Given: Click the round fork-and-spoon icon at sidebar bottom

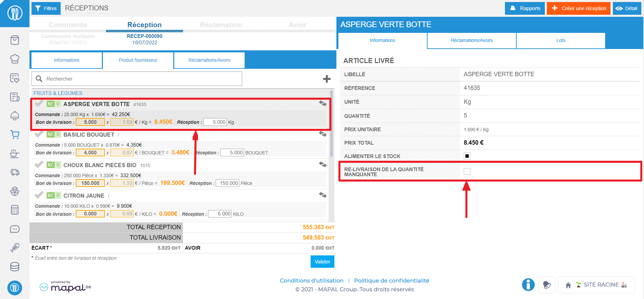Looking at the screenshot, I should point(15,288).
